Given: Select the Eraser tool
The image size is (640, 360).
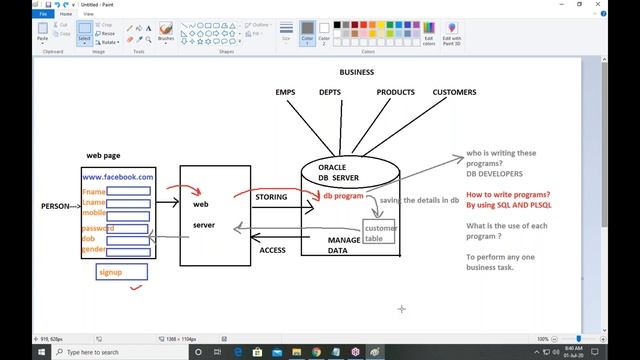Looking at the screenshot, I should click(x=129, y=39).
